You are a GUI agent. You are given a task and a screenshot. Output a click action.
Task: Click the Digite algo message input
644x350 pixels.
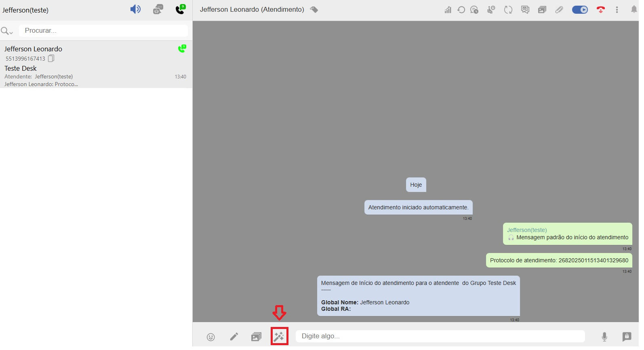[440, 336]
